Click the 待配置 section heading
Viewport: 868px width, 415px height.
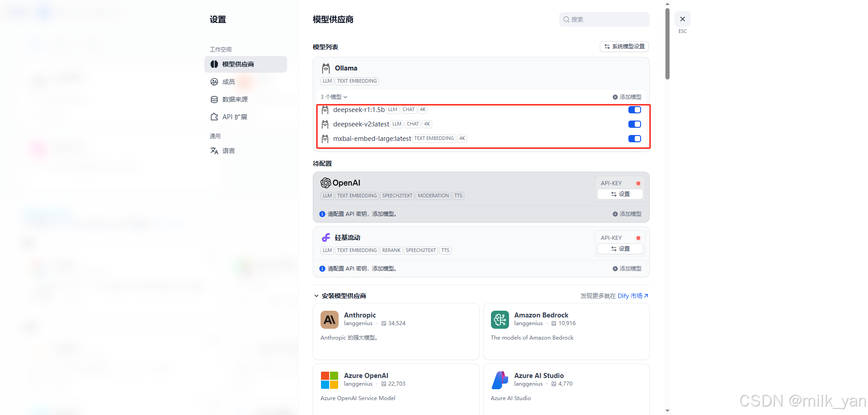point(322,163)
